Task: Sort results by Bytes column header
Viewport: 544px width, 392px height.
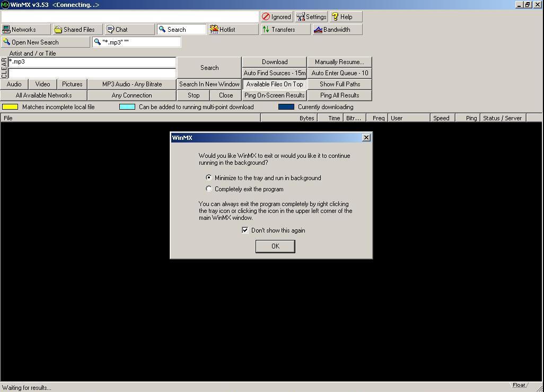Action: pyautogui.click(x=288, y=118)
